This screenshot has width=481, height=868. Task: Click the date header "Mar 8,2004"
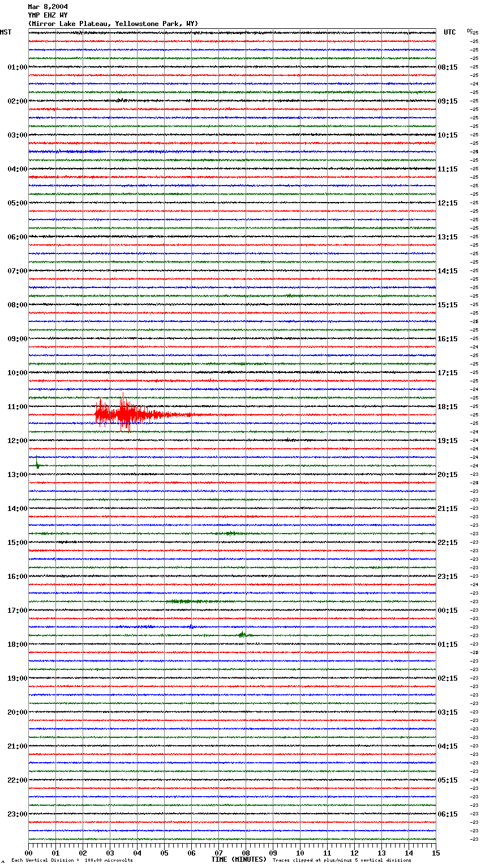pos(48,7)
